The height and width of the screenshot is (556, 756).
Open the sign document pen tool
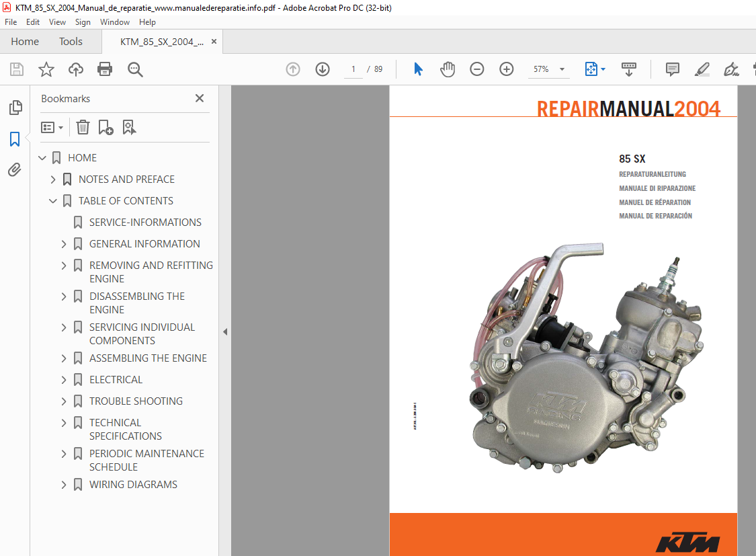(731, 69)
